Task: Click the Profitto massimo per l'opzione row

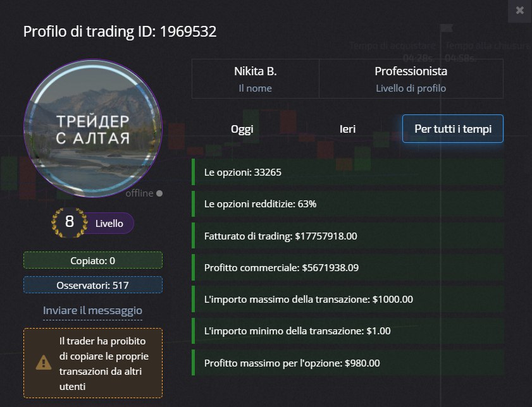Action: 347,363
